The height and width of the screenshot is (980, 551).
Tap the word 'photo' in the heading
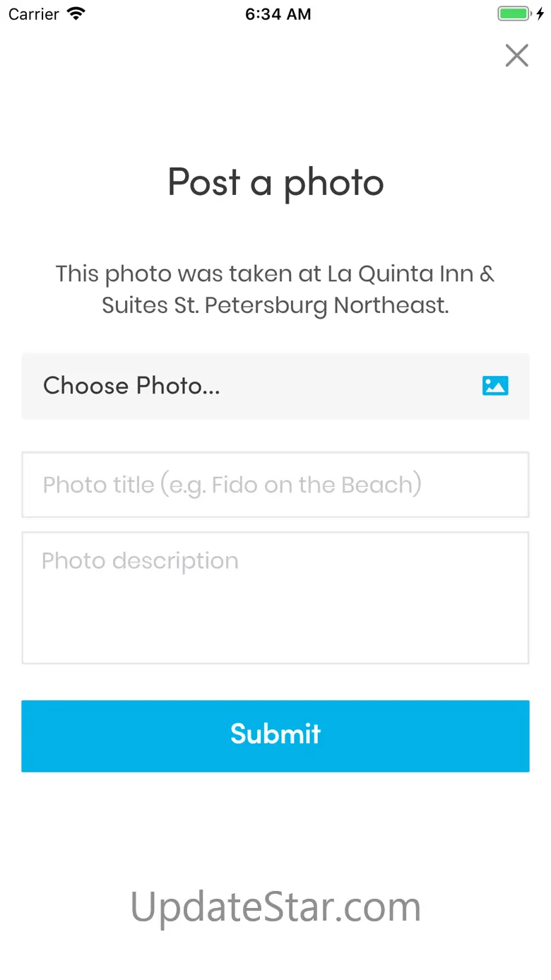[333, 184]
